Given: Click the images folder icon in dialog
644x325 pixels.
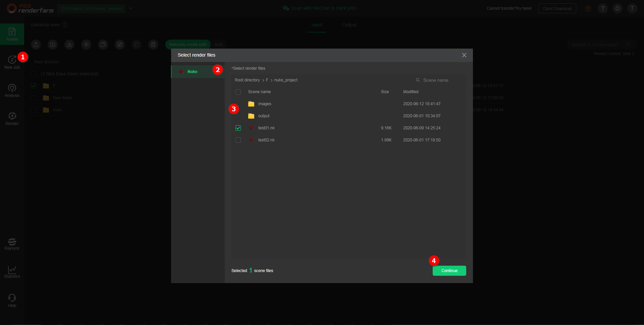Looking at the screenshot, I should point(251,104).
